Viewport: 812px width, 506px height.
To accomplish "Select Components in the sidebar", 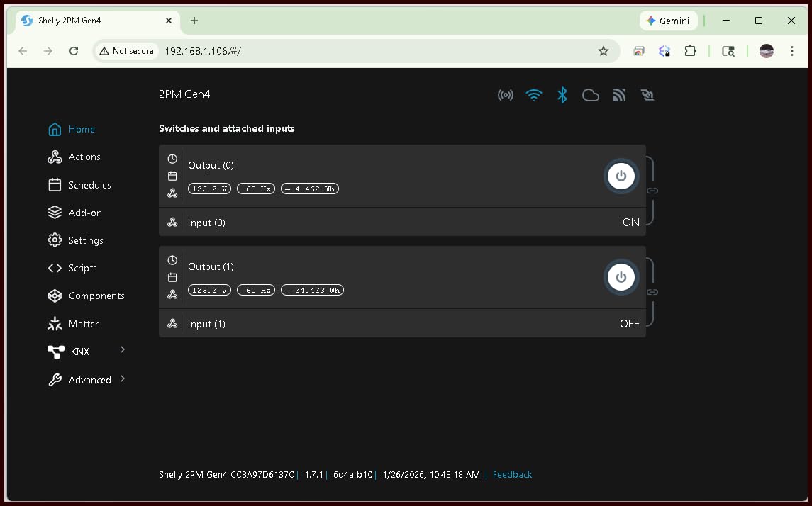I will coord(86,296).
